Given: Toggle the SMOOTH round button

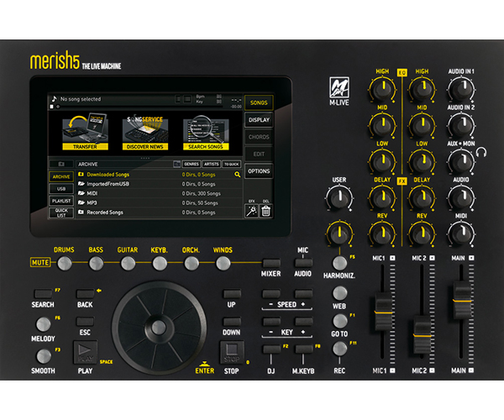Looking at the screenshot, I should [x=44, y=355].
